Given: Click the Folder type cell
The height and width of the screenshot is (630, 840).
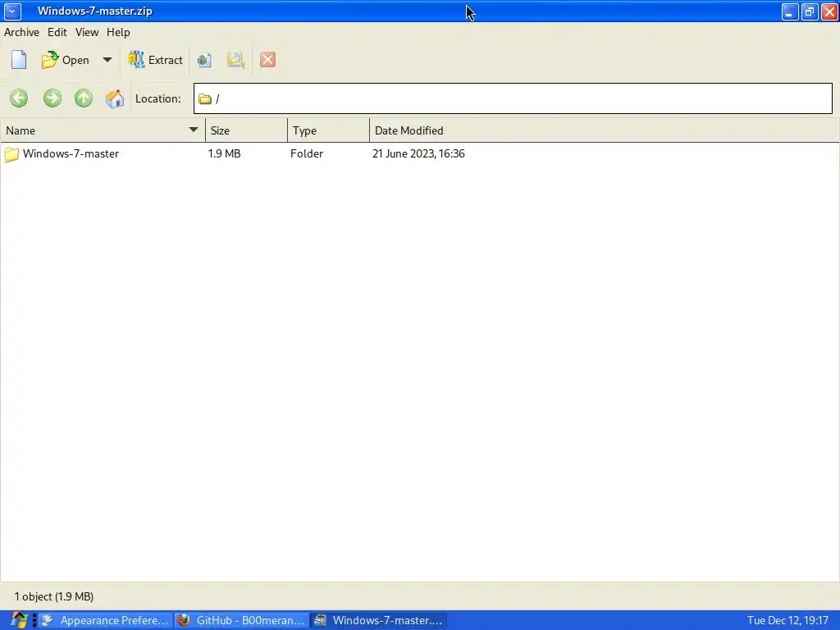Looking at the screenshot, I should coord(307,153).
